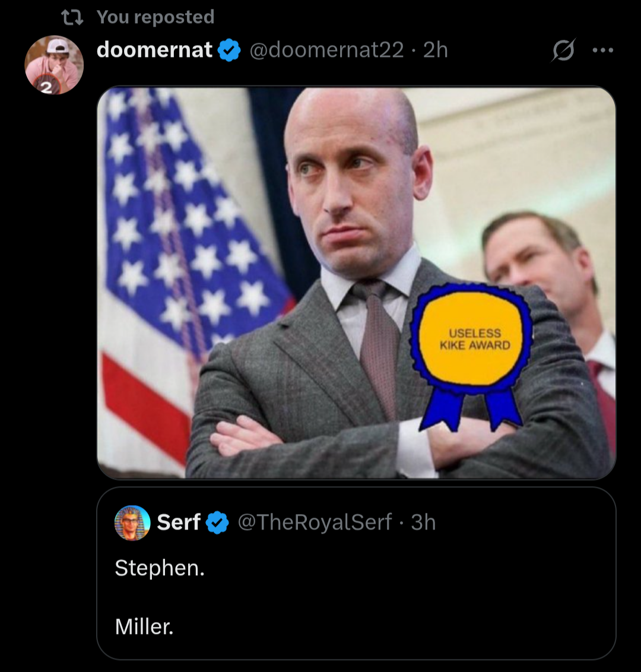Open the @doomernat22 handle
This screenshot has width=641, height=672.
click(326, 50)
